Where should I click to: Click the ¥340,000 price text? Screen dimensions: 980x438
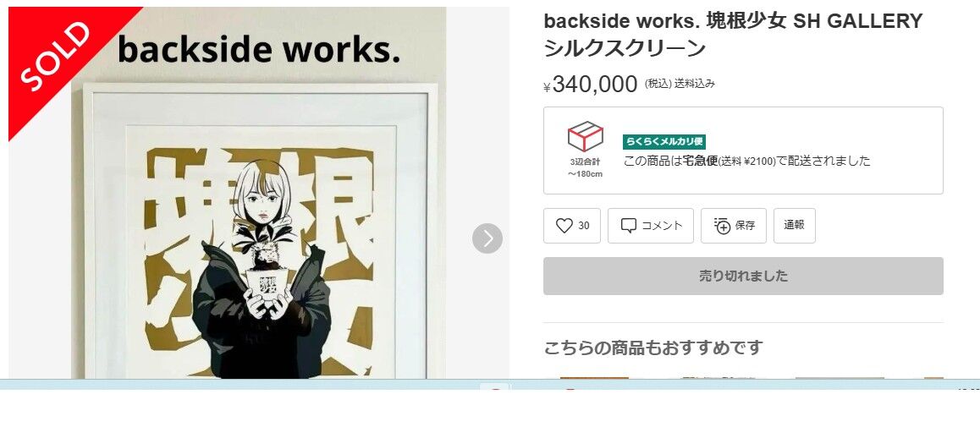click(591, 84)
